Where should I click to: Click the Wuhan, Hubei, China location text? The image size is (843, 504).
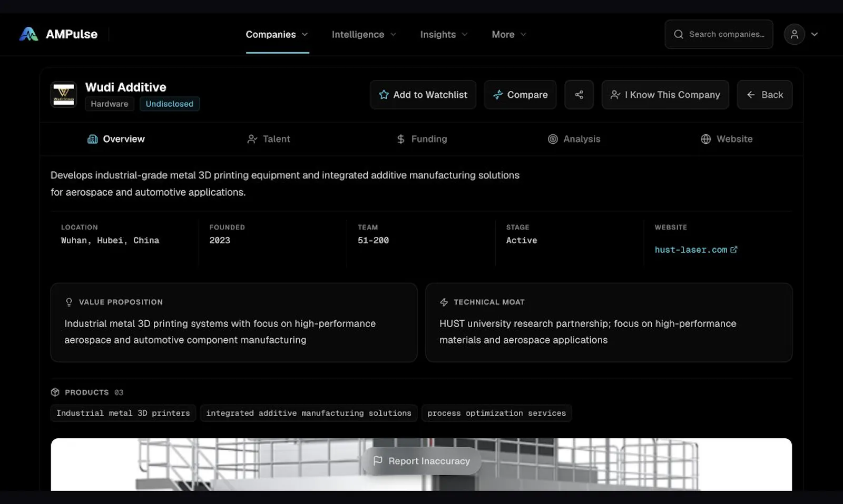click(x=110, y=240)
